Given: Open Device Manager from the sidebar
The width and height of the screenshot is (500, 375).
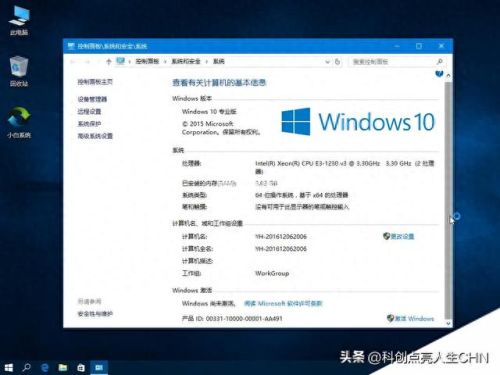Looking at the screenshot, I should coord(92,99).
